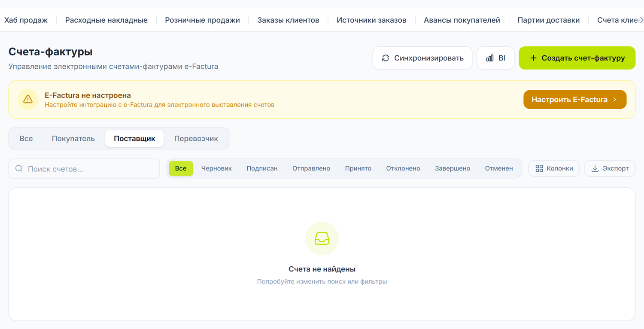Open the Колонки column chooser
This screenshot has width=644, height=329.
[x=554, y=168]
